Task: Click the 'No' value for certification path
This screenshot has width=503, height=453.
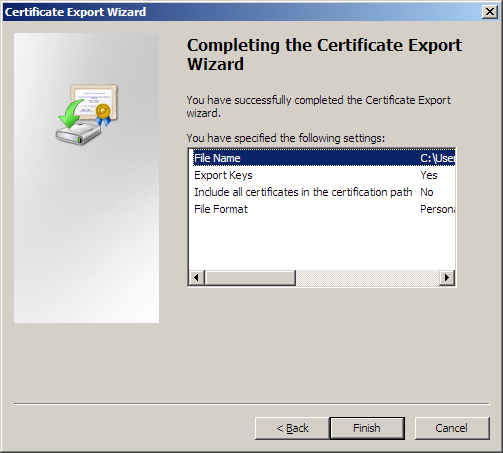Action: tap(427, 192)
